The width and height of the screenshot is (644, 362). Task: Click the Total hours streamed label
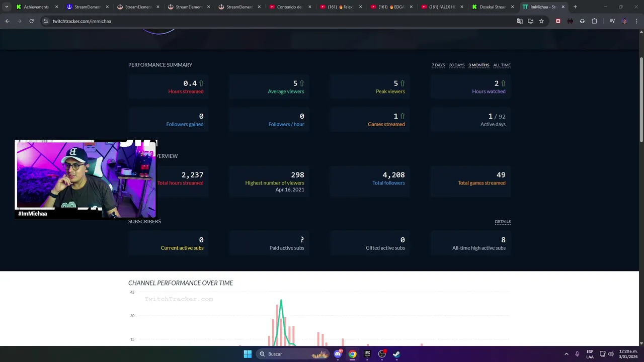point(181,183)
